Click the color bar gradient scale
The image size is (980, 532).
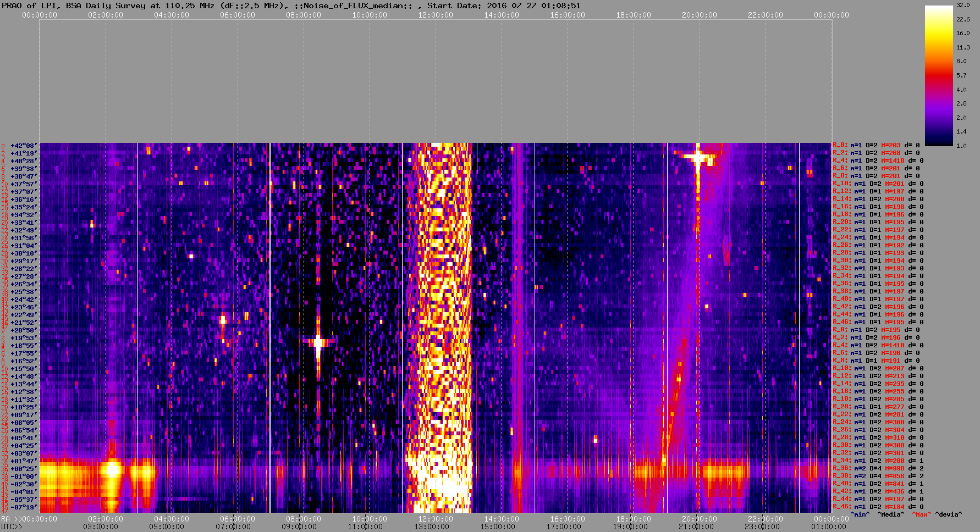pos(939,75)
